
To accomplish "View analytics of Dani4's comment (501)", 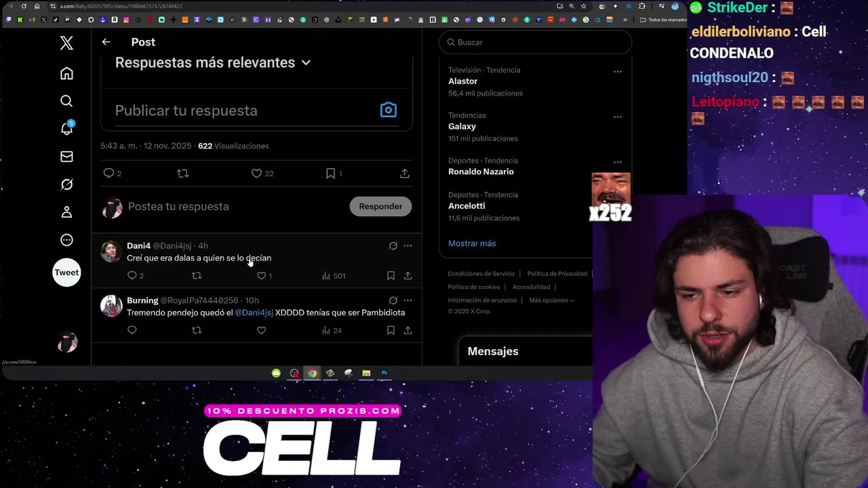I will [334, 276].
